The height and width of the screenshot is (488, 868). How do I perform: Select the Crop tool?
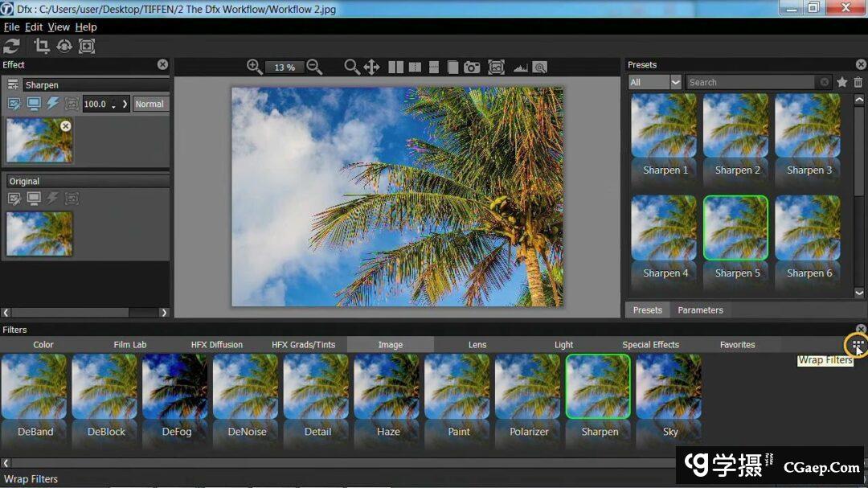(x=41, y=46)
